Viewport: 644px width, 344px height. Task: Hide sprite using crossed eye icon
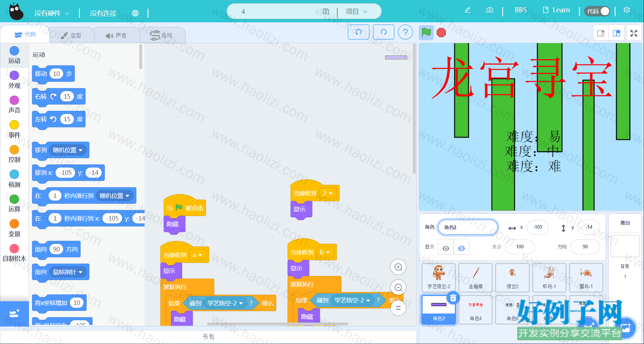(462, 248)
